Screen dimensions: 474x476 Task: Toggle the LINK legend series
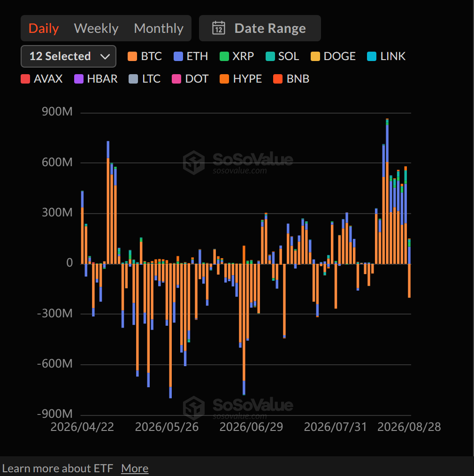coord(386,56)
